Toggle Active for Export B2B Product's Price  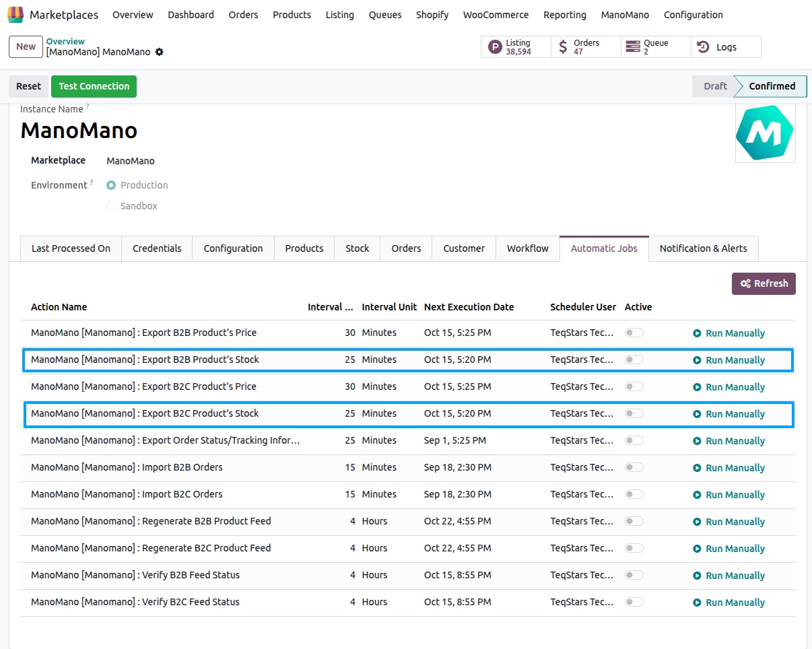(x=634, y=333)
